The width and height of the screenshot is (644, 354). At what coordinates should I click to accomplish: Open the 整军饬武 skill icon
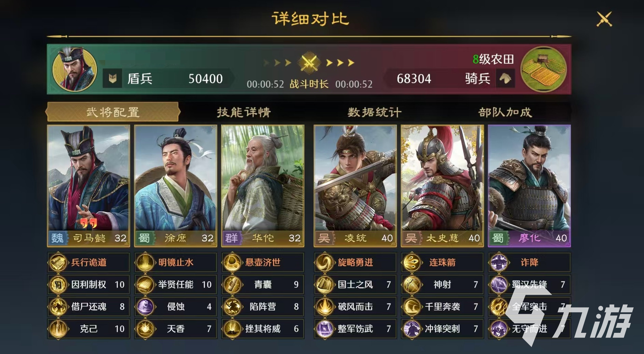point(325,329)
